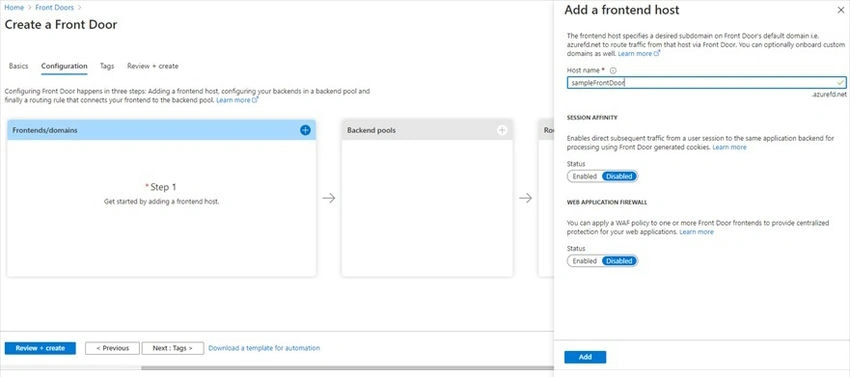Close the Add a frontend host panel
This screenshot has height=377, width=850.
841,10
